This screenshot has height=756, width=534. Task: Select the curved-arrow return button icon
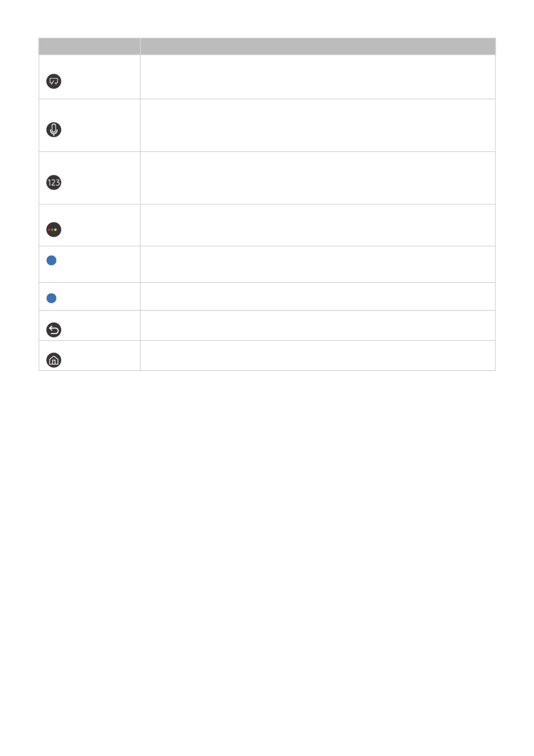click(x=54, y=330)
